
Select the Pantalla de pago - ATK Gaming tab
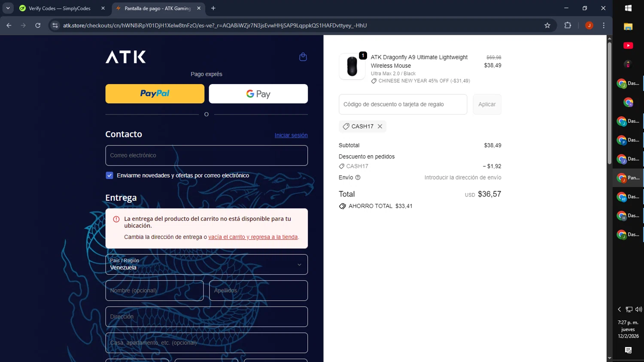coord(158,8)
